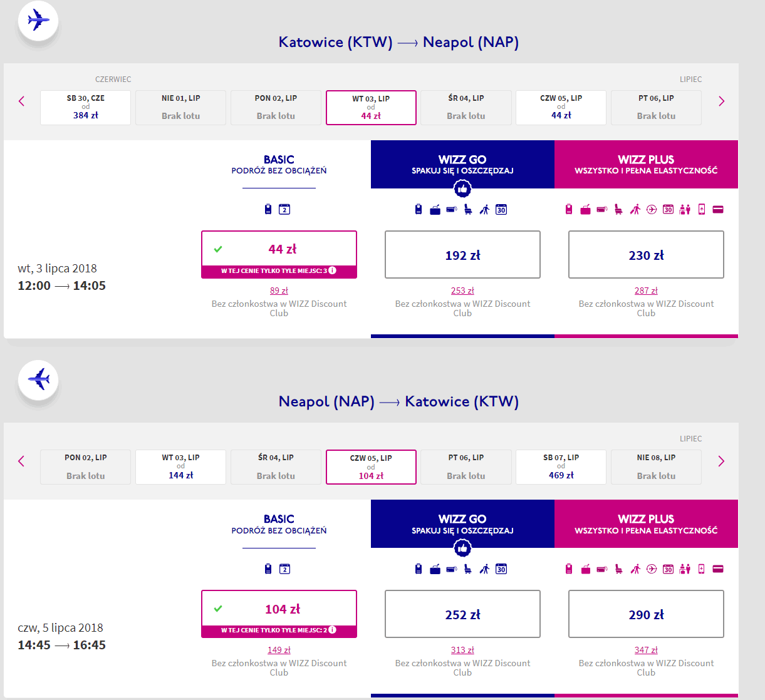Click the thumbs-up badge under outbound WIZZ GO

point(462,188)
